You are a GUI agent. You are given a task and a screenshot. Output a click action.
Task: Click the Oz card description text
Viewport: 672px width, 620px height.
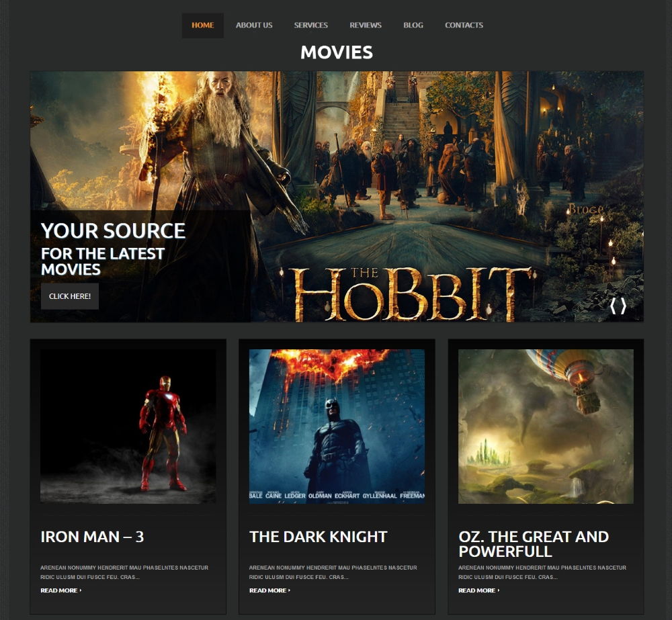(x=542, y=572)
